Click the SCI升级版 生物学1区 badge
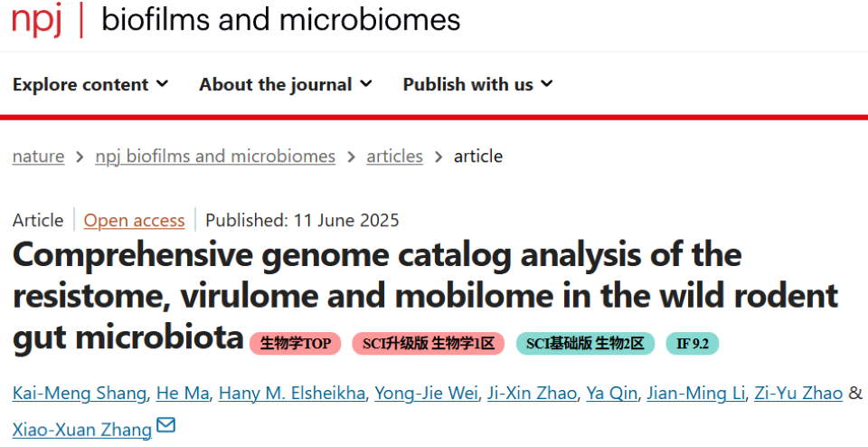The image size is (868, 447). click(429, 343)
